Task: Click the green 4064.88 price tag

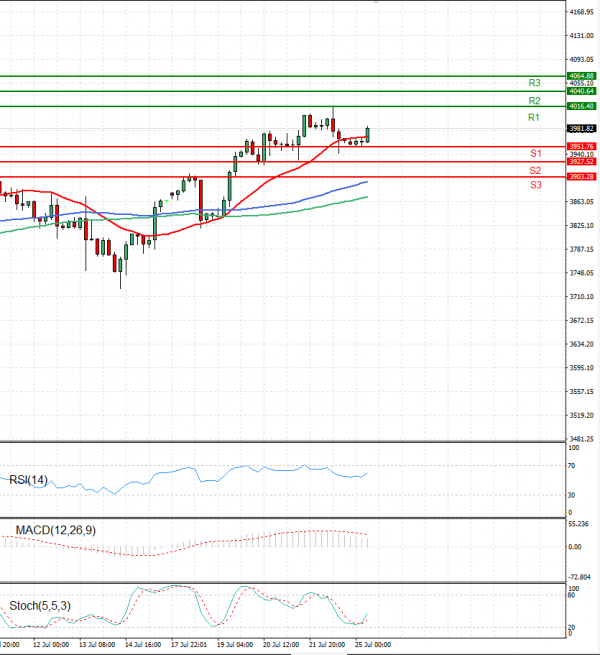Action: click(581, 76)
